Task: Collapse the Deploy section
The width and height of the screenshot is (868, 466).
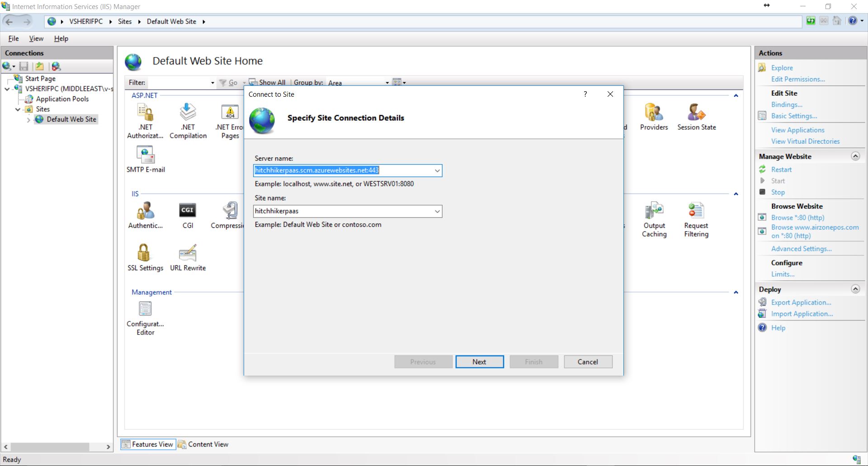Action: tap(855, 289)
